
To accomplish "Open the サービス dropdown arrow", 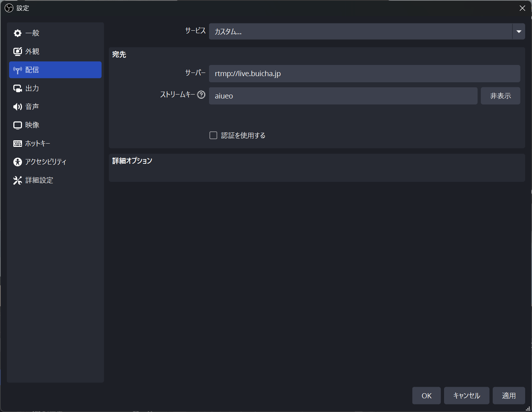I will [519, 31].
